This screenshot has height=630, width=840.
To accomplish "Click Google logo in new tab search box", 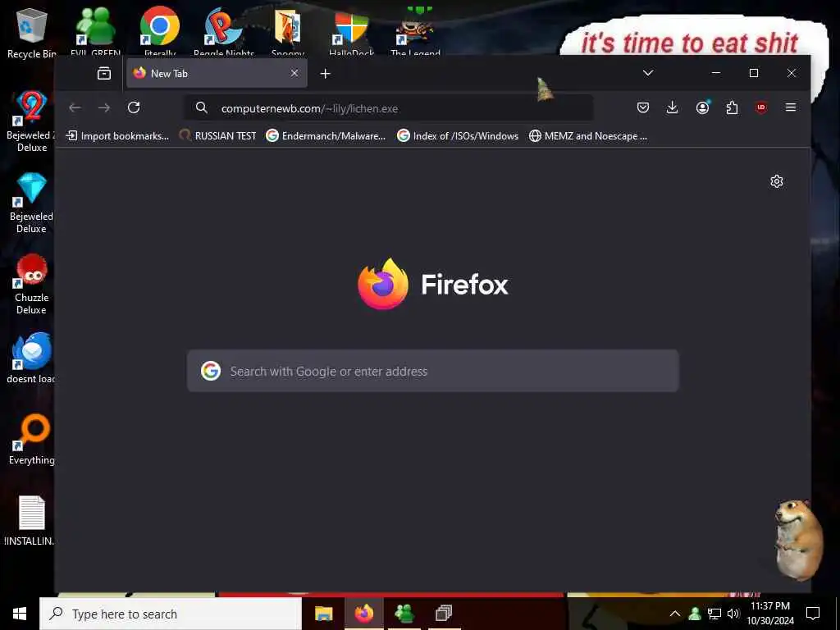I will tap(211, 371).
